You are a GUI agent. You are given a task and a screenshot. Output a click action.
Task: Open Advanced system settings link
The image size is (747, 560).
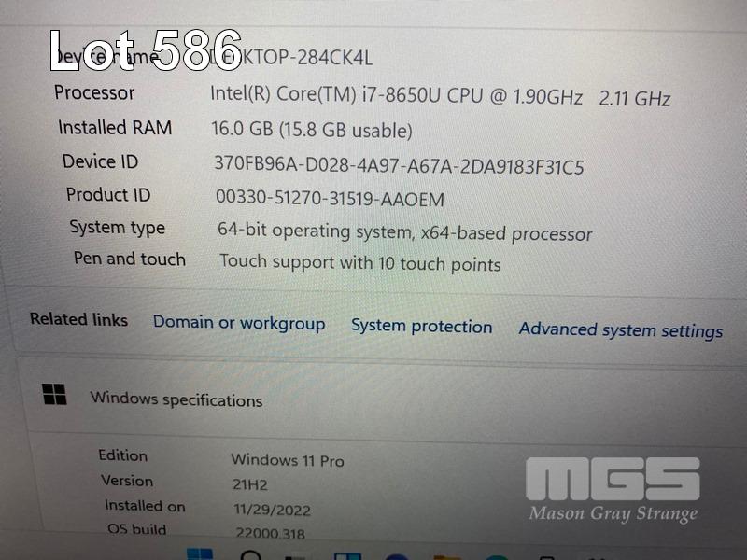[621, 330]
